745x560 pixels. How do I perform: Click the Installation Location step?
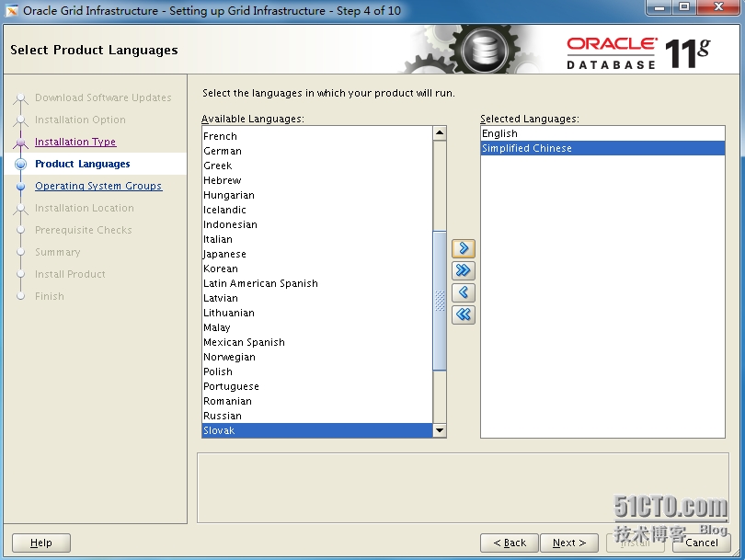point(85,208)
